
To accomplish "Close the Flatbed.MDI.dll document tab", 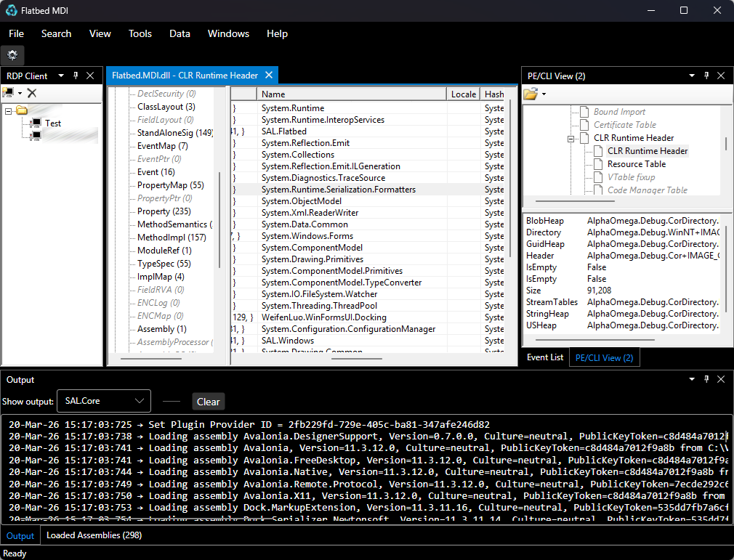I will pyautogui.click(x=268, y=75).
